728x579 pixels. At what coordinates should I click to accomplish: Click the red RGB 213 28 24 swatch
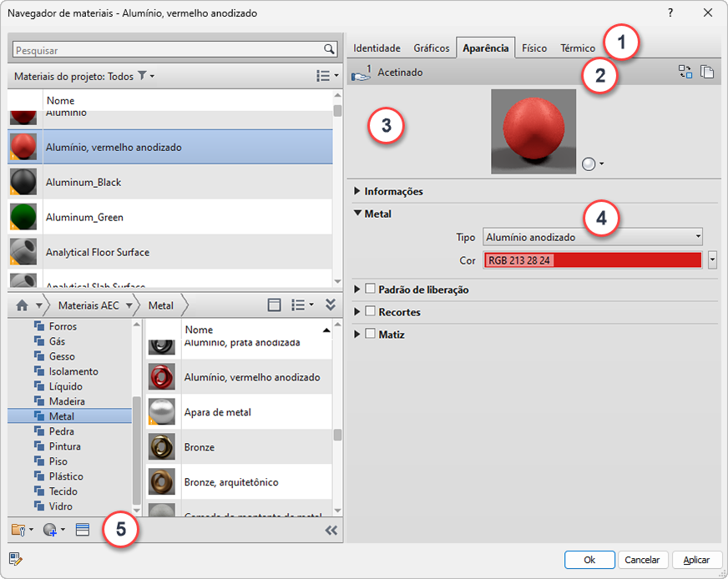[593, 259]
